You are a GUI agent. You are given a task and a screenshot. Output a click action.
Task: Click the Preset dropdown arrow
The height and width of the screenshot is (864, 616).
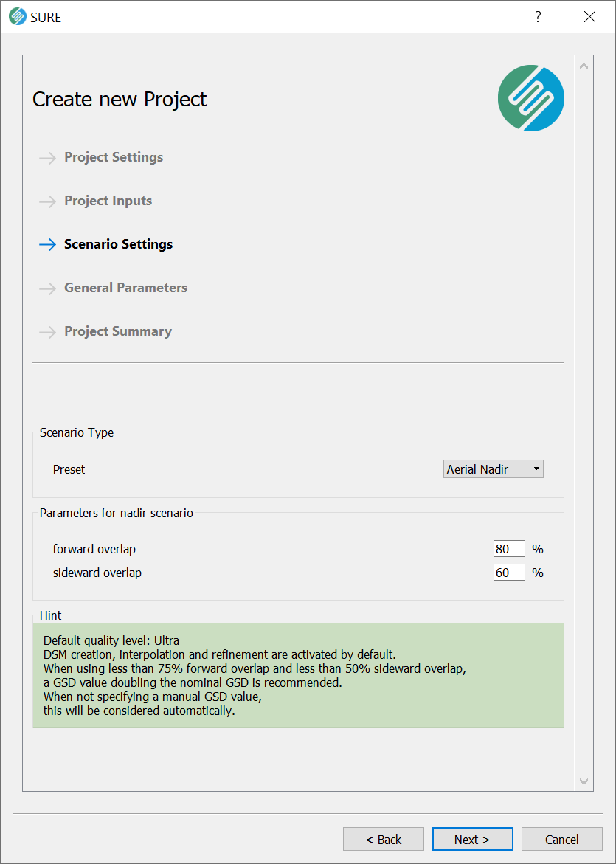536,469
